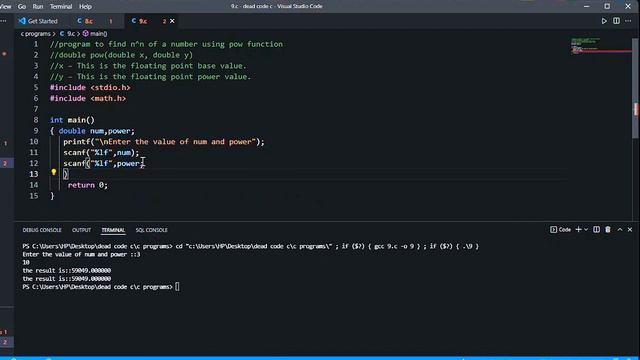Select the Terminal panel tab

113,230
